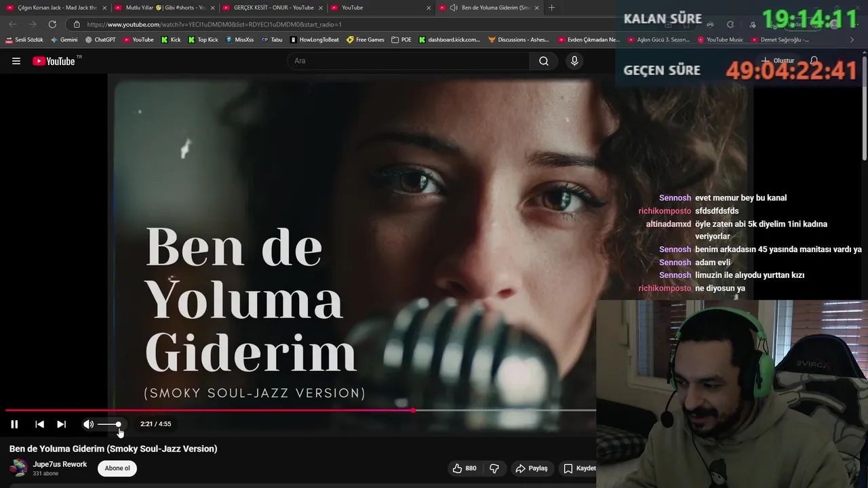
Task: Open the Gemini bookmark
Action: [64, 40]
